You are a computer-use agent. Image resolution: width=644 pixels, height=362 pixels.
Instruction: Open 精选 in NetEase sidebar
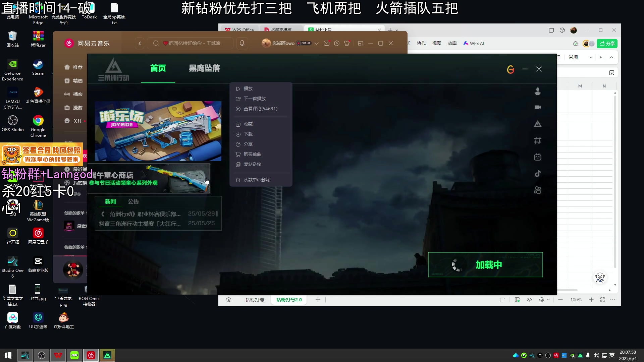[x=73, y=81]
